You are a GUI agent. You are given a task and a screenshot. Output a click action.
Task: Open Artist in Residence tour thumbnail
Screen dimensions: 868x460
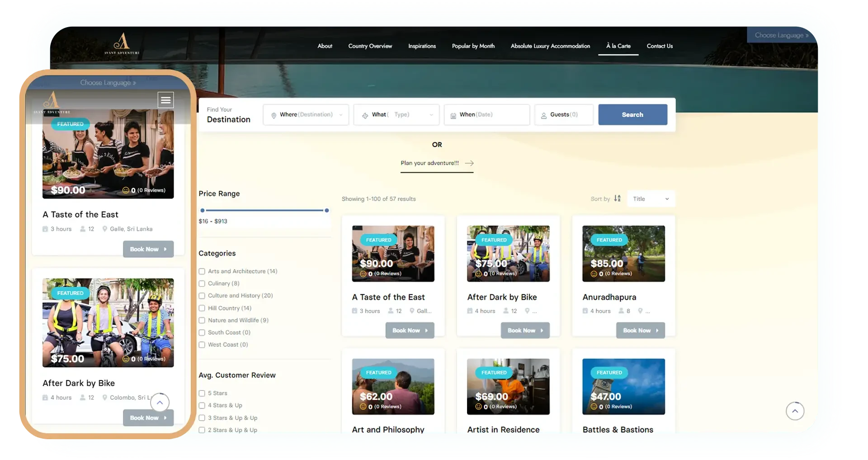point(508,387)
